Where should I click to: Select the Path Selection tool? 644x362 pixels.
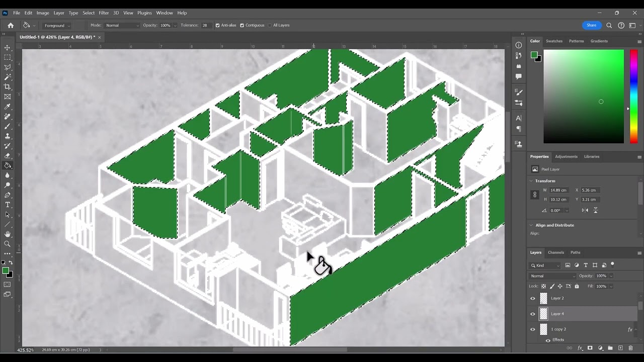[x=8, y=214]
